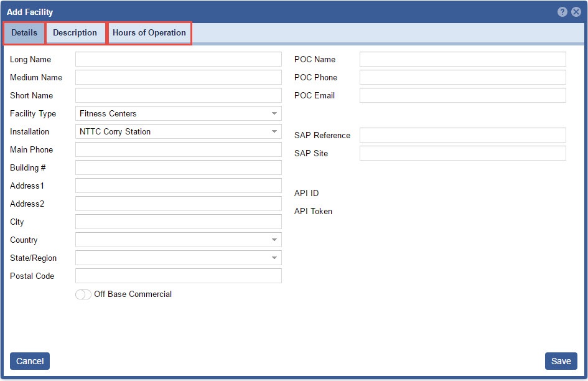
Task: Select the Details tab
Action: [x=24, y=33]
